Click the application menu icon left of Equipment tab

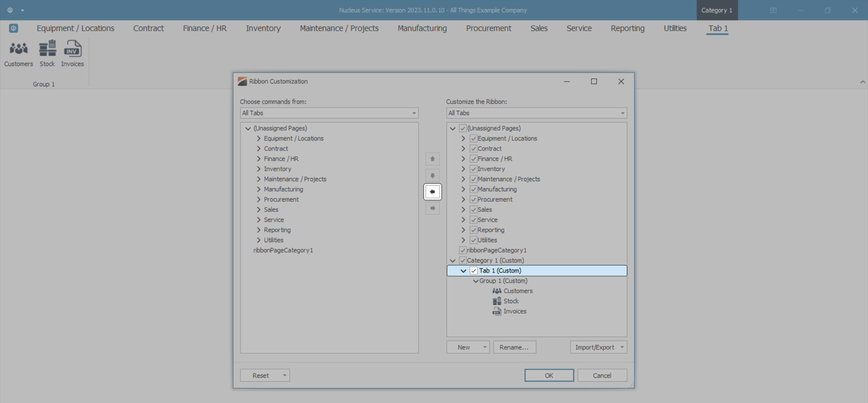tap(14, 28)
